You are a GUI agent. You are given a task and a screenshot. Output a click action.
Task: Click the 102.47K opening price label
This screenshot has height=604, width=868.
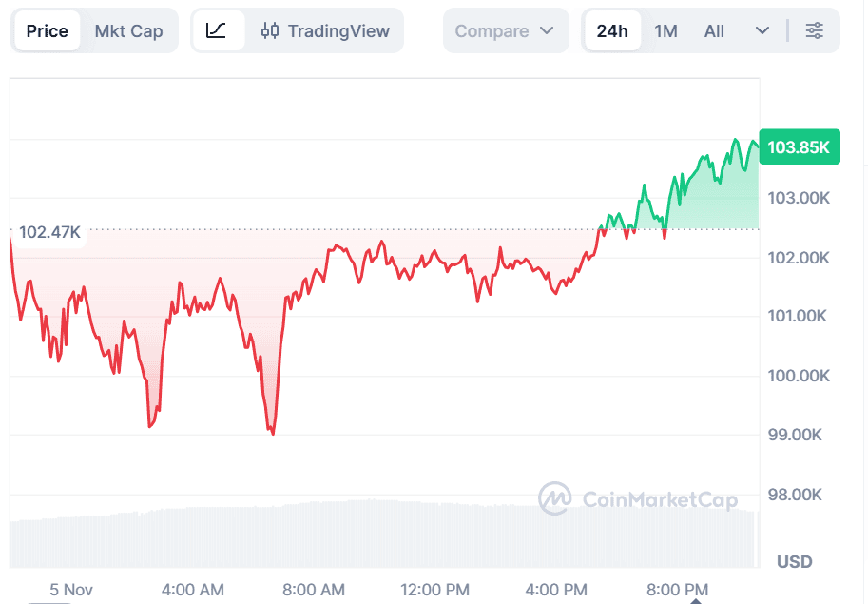pos(49,232)
